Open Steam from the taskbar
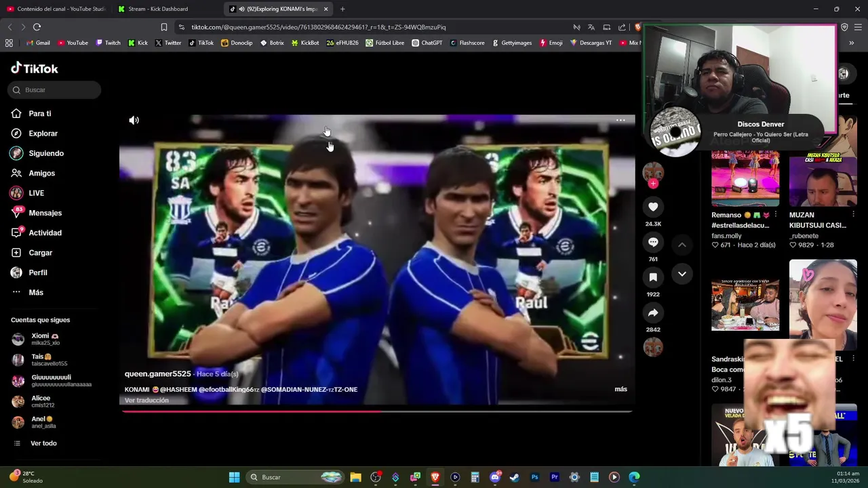Screen dimensions: 868x488 pyautogui.click(x=515, y=477)
